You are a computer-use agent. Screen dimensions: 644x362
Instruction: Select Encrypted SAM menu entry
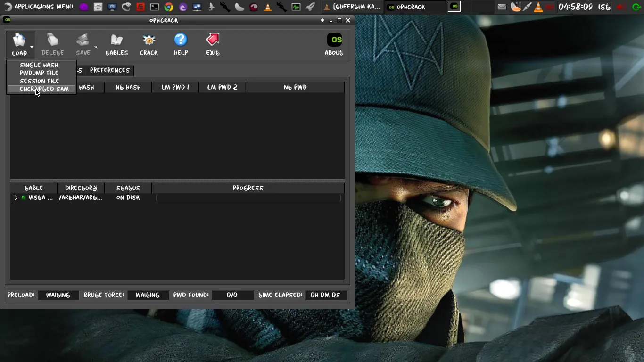pos(41,89)
